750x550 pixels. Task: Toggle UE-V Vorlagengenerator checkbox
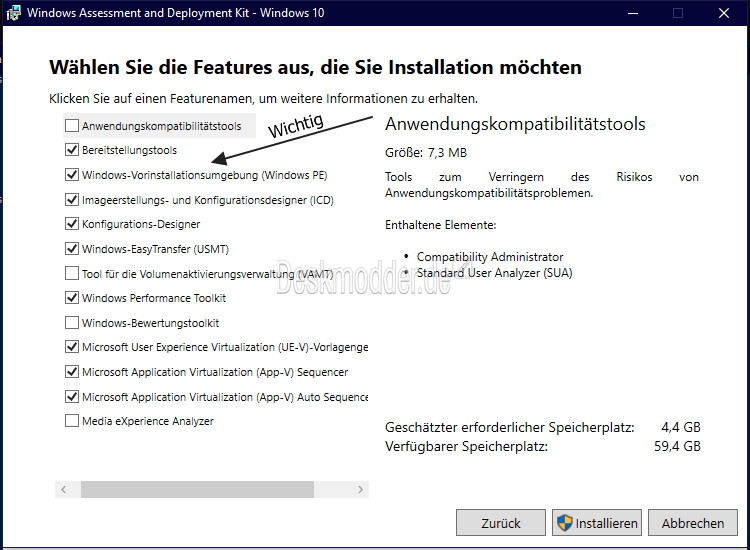click(x=72, y=347)
